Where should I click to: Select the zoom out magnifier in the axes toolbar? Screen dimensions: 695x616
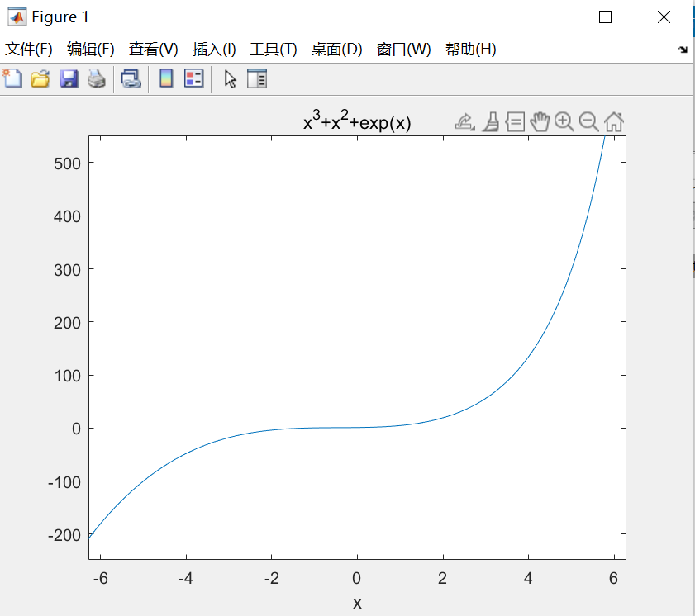[588, 121]
